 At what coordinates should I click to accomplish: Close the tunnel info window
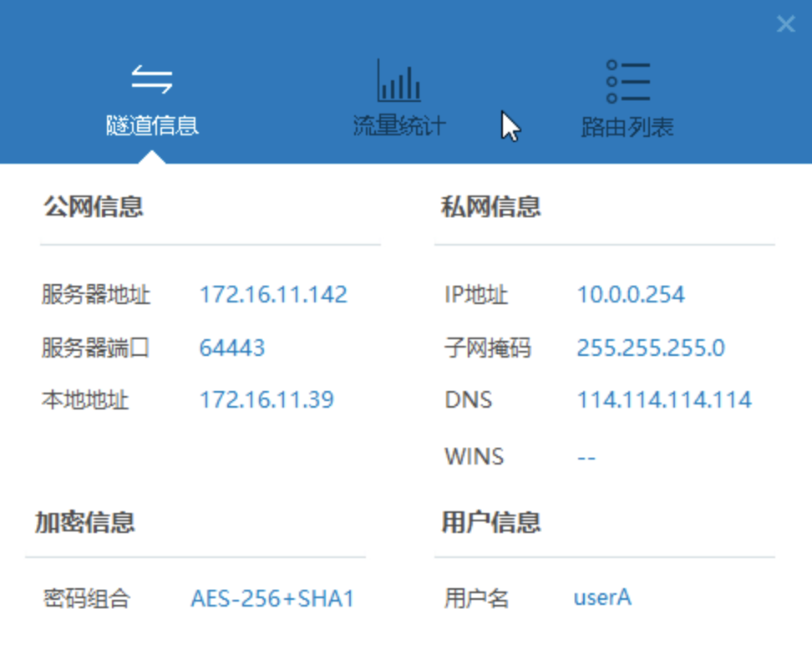tap(785, 24)
